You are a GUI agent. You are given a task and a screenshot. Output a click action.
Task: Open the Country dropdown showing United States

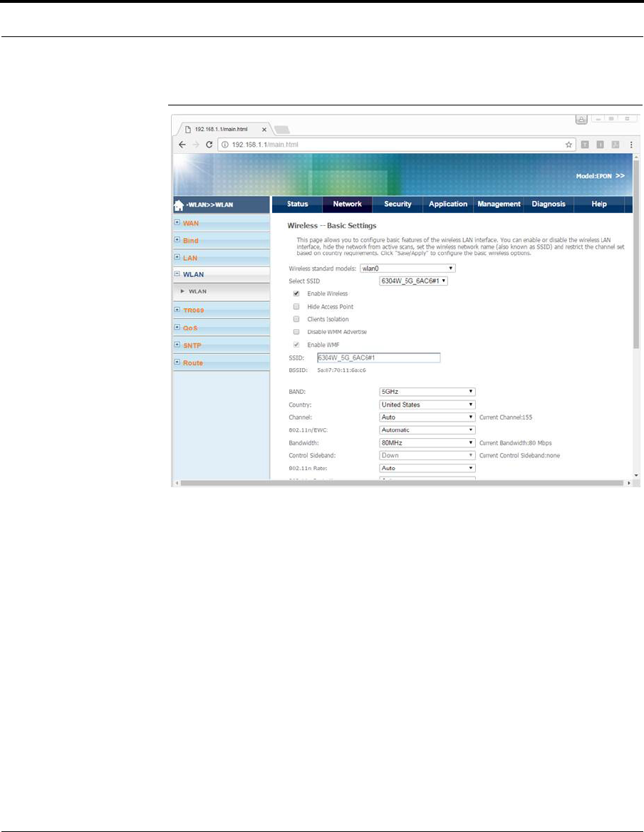(x=427, y=405)
